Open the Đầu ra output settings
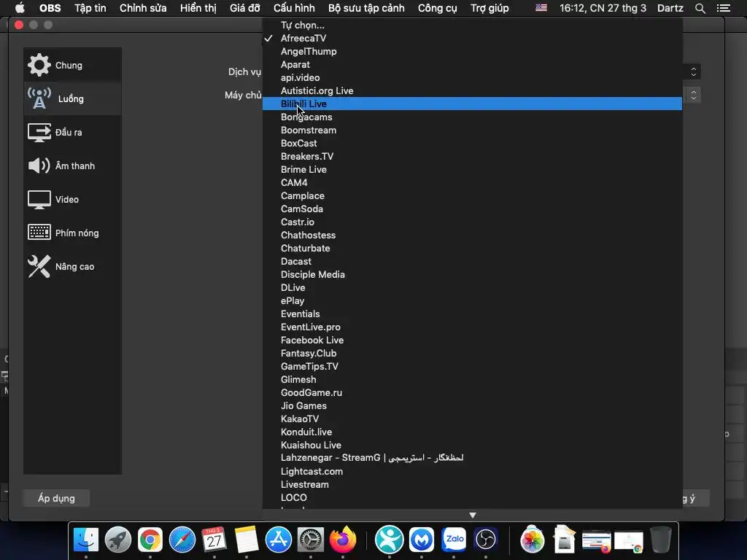This screenshot has width=747, height=560. (72, 133)
